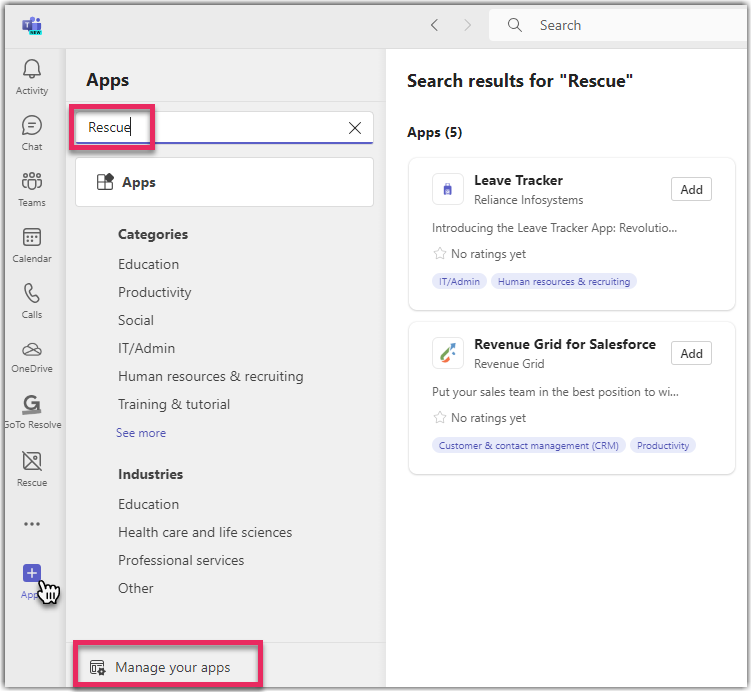Click Human resources & recruiting tag
The image size is (752, 692).
click(x=564, y=281)
